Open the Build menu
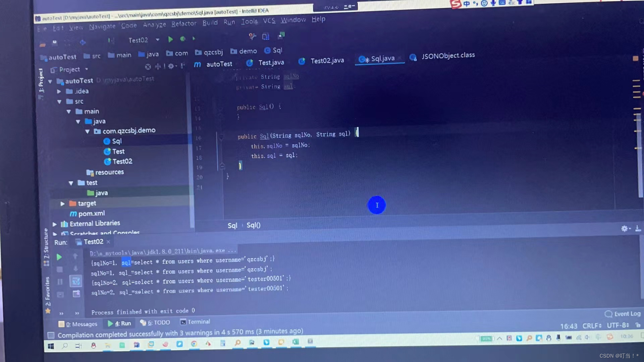644x362 pixels. (210, 23)
